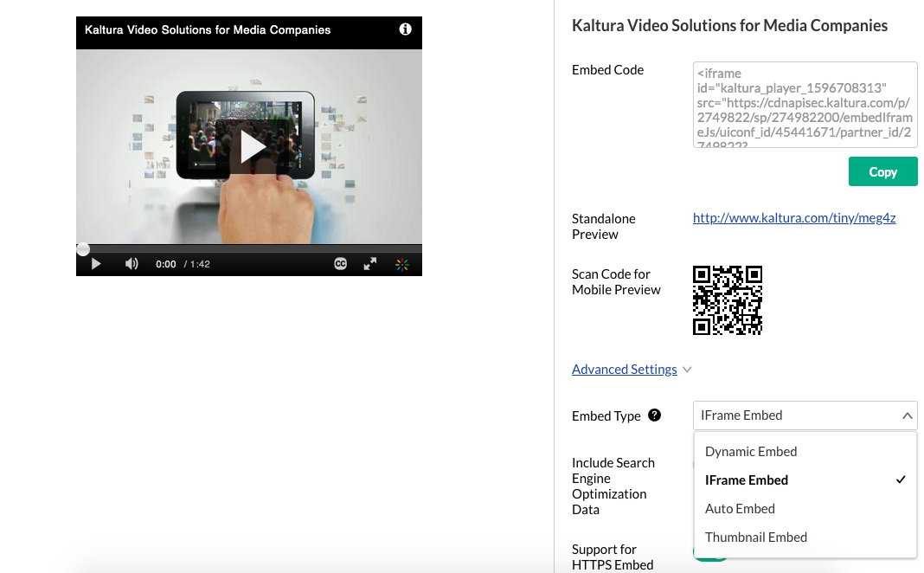Click 'Include Search Engine Optimization Data' label
924x573 pixels.
pyautogui.click(x=613, y=486)
